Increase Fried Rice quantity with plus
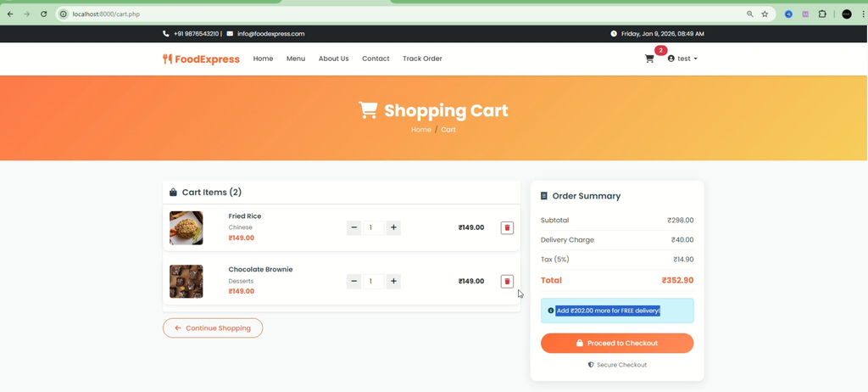The width and height of the screenshot is (868, 392). pos(393,228)
